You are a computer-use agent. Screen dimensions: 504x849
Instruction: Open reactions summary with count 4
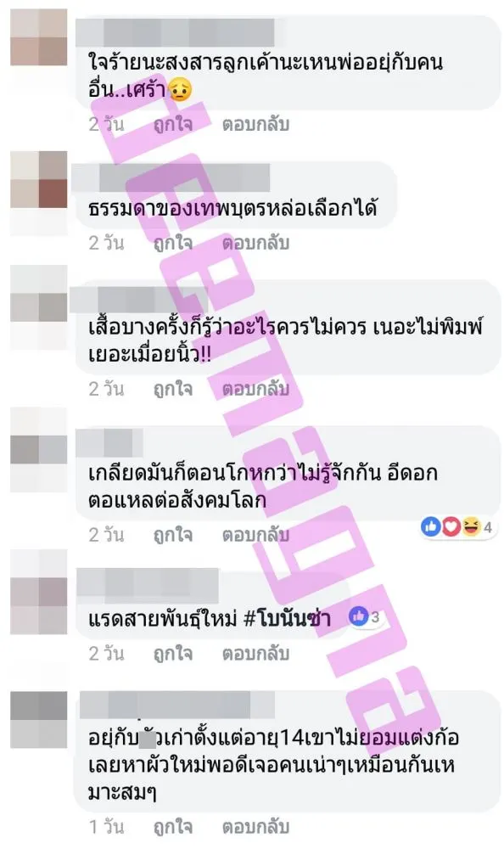coord(457,526)
